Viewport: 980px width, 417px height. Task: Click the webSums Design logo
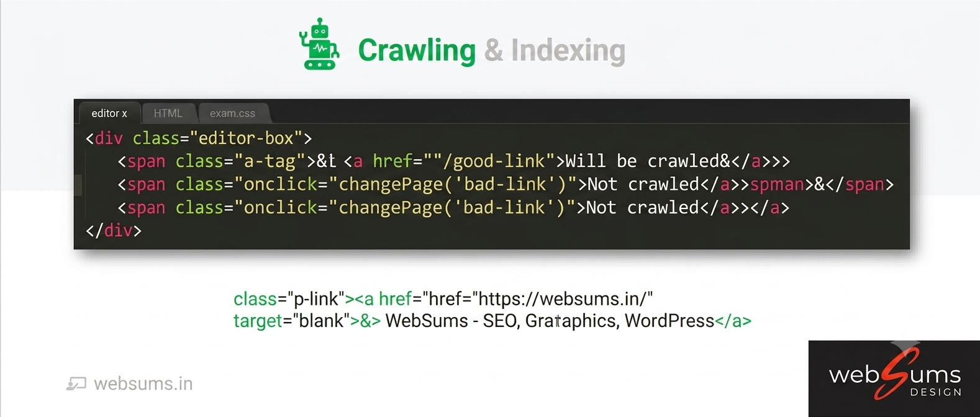pos(894,379)
